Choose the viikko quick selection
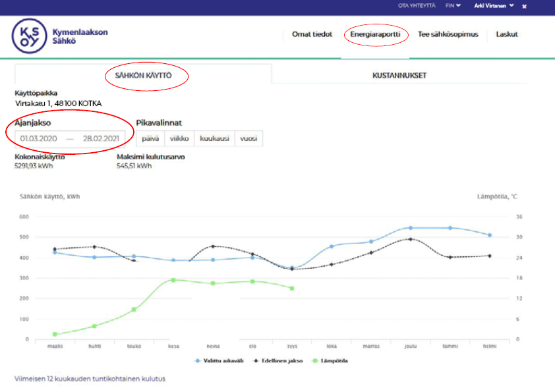Screen dimensions: 555x392 pos(179,139)
